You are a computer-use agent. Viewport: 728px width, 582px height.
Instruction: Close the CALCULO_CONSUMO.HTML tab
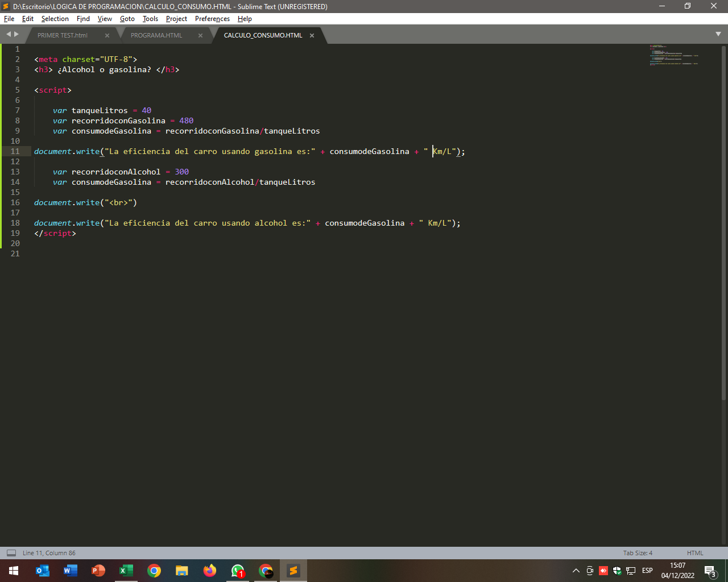(312, 35)
